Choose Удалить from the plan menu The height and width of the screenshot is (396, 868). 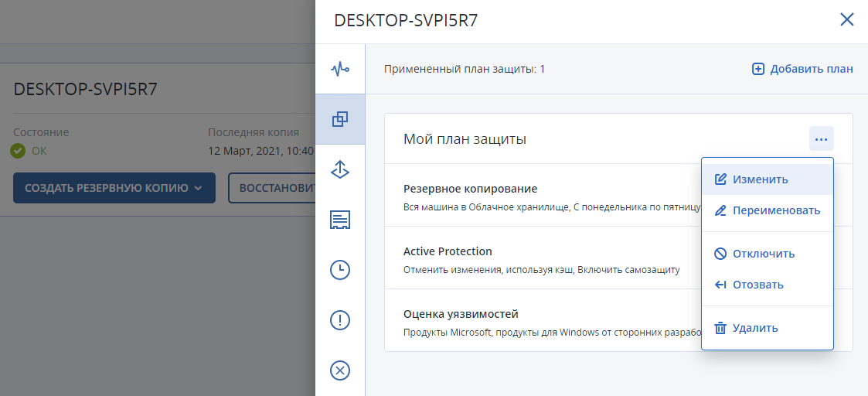(768, 328)
